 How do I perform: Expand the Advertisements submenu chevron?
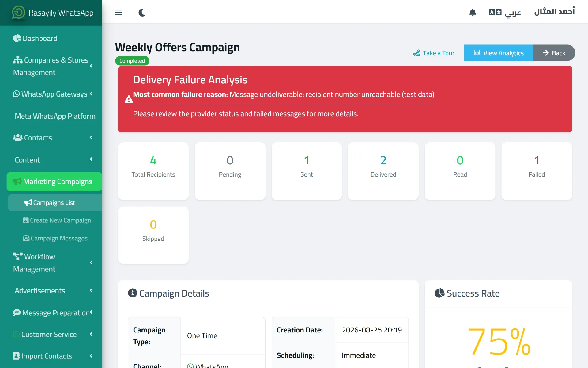pos(91,290)
